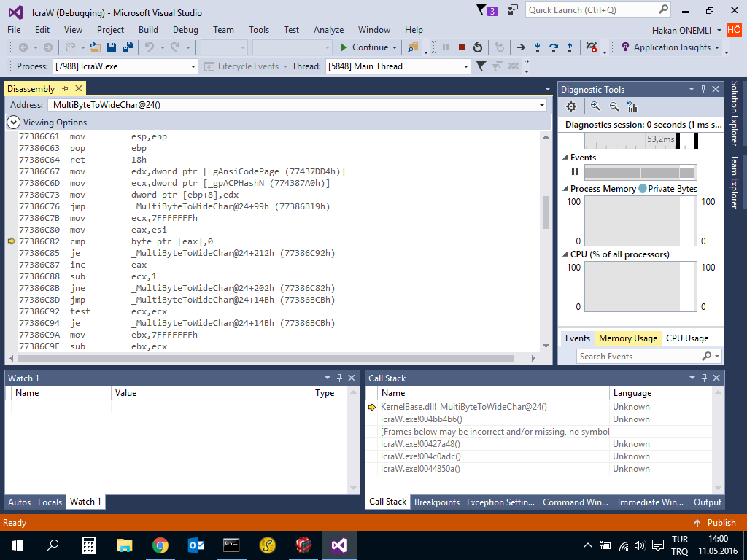The width and height of the screenshot is (747, 560).
Task: Open the Debug menu
Action: (x=185, y=29)
